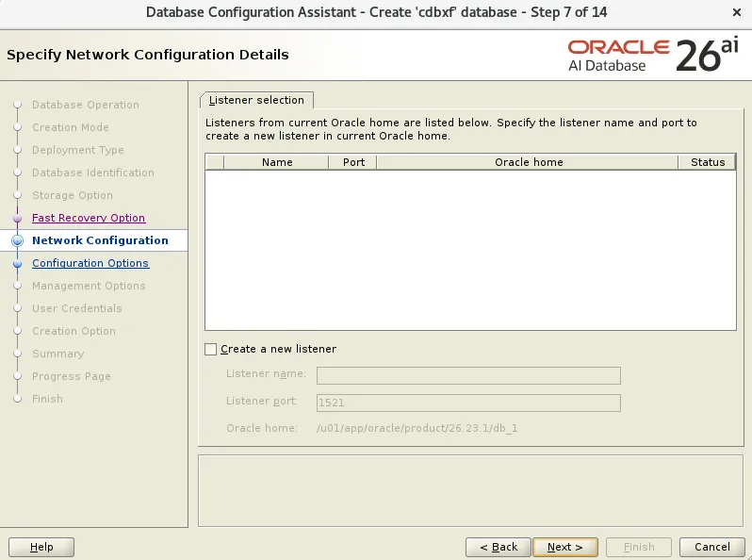Click the disabled Finish button
Viewport: 752px width, 560px height.
[639, 547]
